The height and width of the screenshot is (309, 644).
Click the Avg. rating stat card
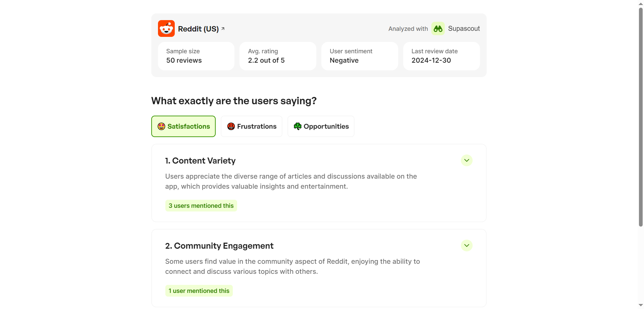[278, 56]
